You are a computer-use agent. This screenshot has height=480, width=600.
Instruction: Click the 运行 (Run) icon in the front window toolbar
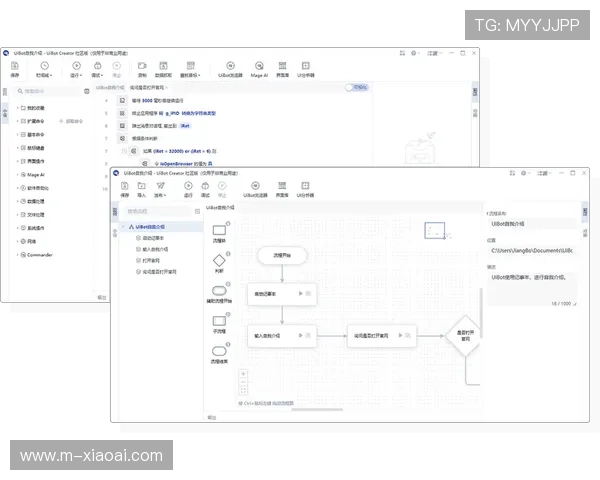[188, 187]
